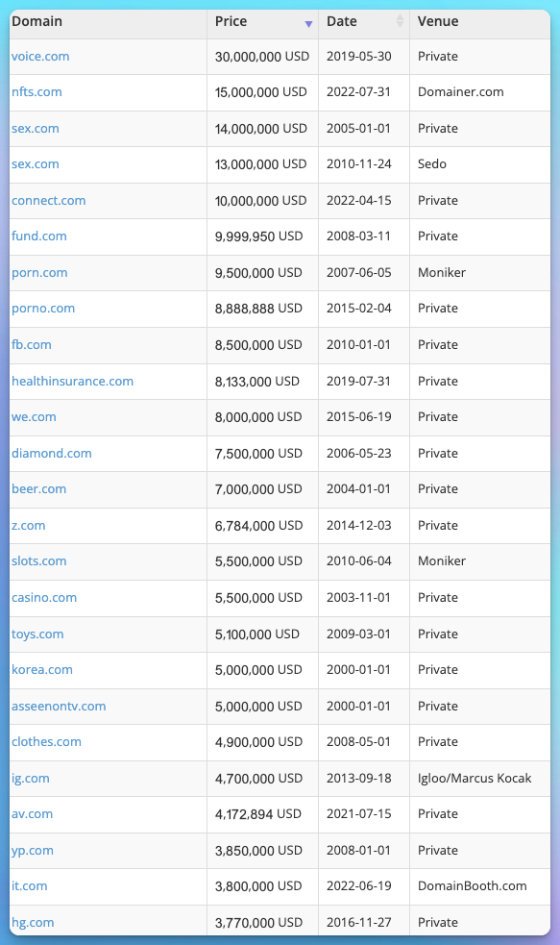Open the connect.com link

point(49,200)
